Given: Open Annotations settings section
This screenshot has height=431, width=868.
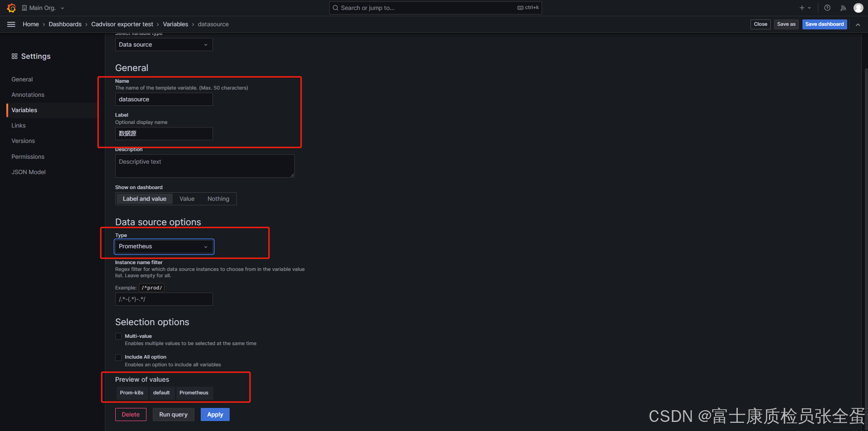Looking at the screenshot, I should pyautogui.click(x=28, y=95).
